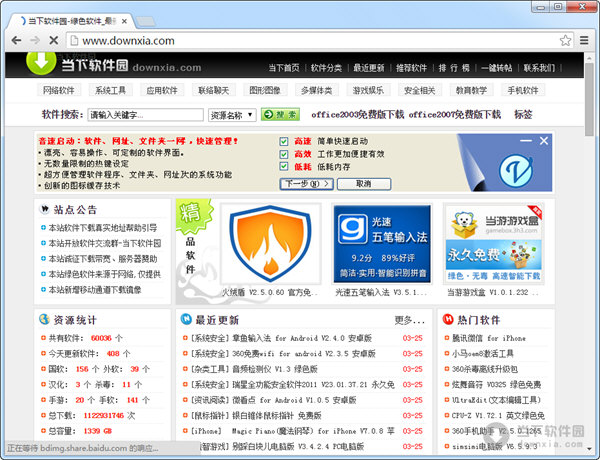Open 本站软件下载真实地址帮助引导 announcement

(103, 228)
